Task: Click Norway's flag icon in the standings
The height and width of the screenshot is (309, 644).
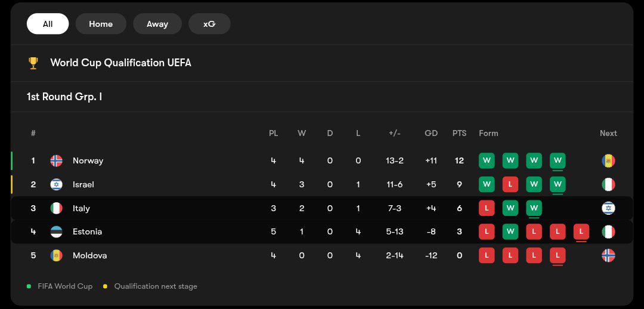Action: click(57, 160)
